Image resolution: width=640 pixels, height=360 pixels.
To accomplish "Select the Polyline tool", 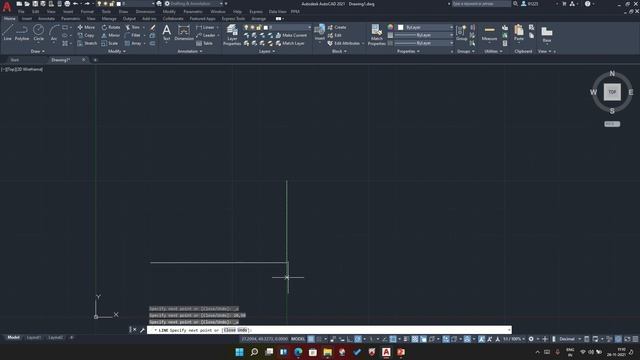I will (22, 32).
